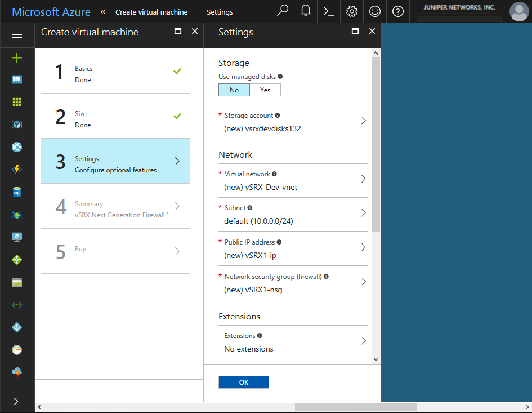Toggle the hamburger menu in sidebar
The height and width of the screenshot is (413, 532).
[x=17, y=35]
